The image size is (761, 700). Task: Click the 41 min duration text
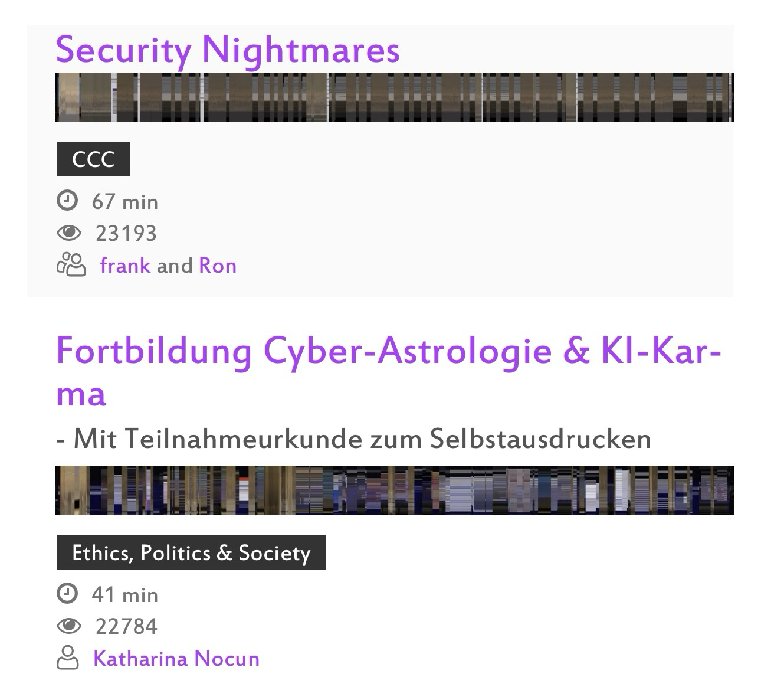125,594
